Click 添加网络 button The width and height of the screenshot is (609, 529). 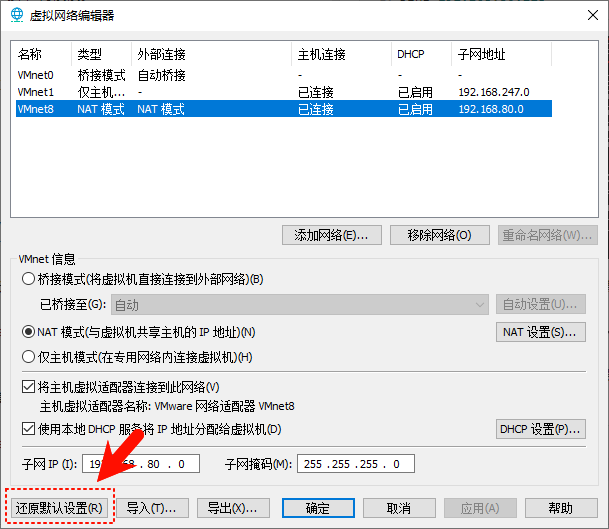click(x=331, y=235)
